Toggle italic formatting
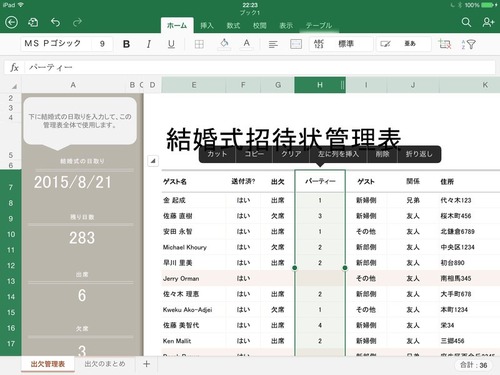Viewport: 500px width, 375px height. pyautogui.click(x=149, y=44)
